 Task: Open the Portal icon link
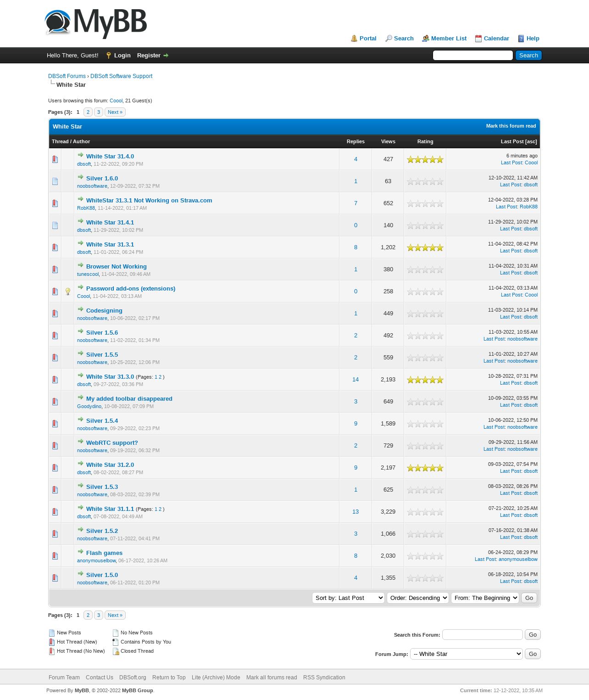coord(354,39)
